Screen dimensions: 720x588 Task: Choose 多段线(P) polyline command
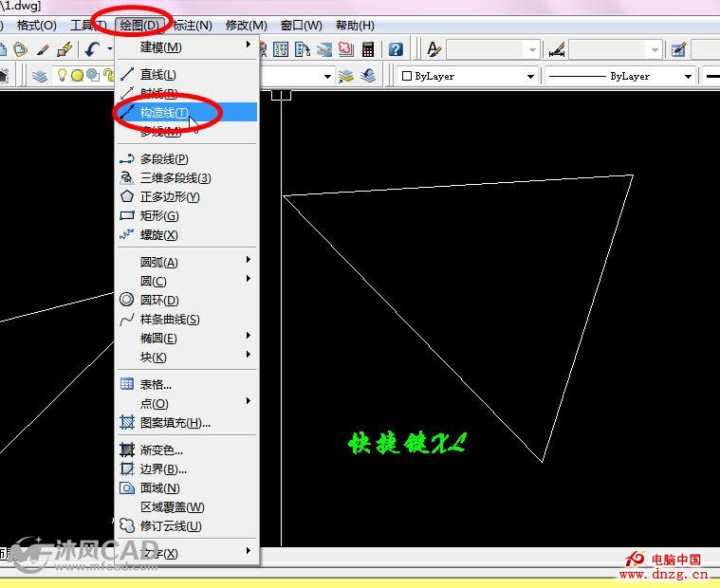pos(187,158)
